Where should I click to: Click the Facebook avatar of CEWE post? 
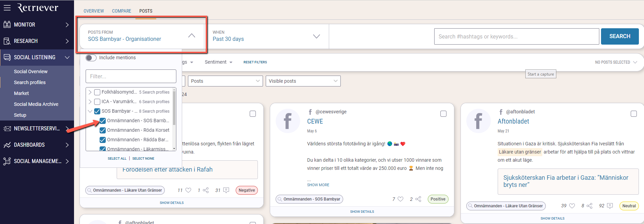coord(288,121)
